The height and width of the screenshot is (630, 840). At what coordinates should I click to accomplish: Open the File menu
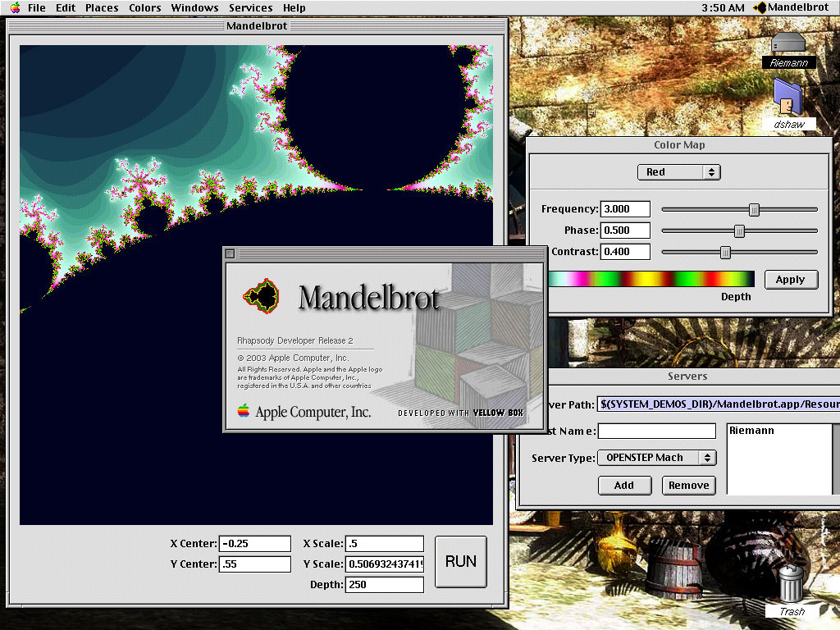click(36, 7)
